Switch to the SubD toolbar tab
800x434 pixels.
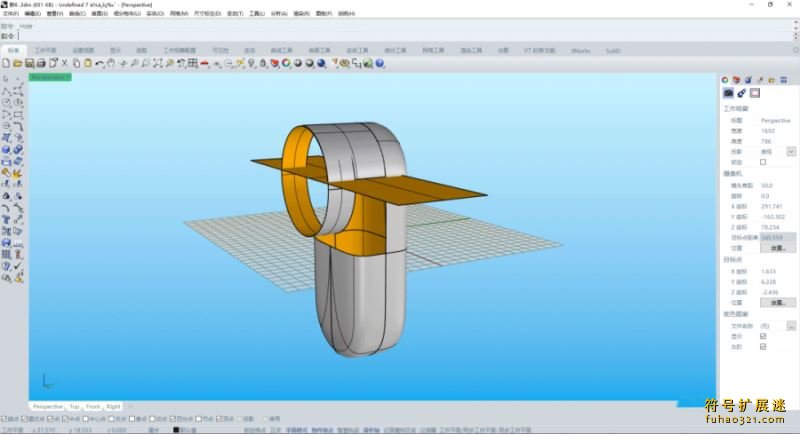click(613, 50)
